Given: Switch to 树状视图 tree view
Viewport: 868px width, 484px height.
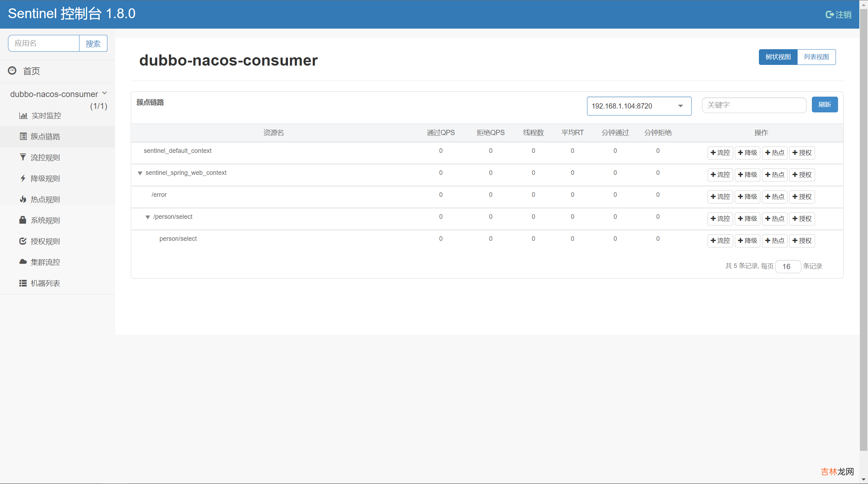Looking at the screenshot, I should (778, 57).
